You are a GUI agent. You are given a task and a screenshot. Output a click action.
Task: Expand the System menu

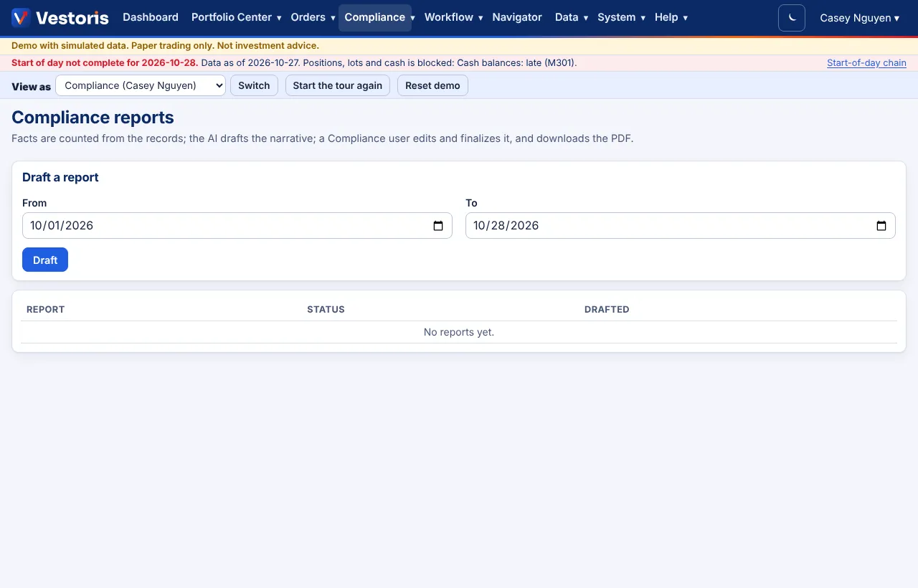(x=621, y=17)
